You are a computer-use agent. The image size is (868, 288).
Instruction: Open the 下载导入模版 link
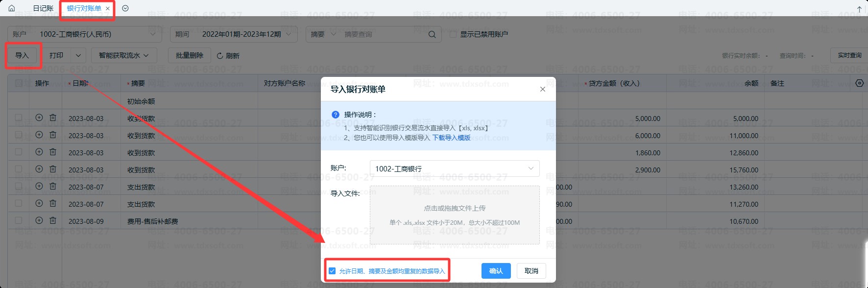pos(451,138)
